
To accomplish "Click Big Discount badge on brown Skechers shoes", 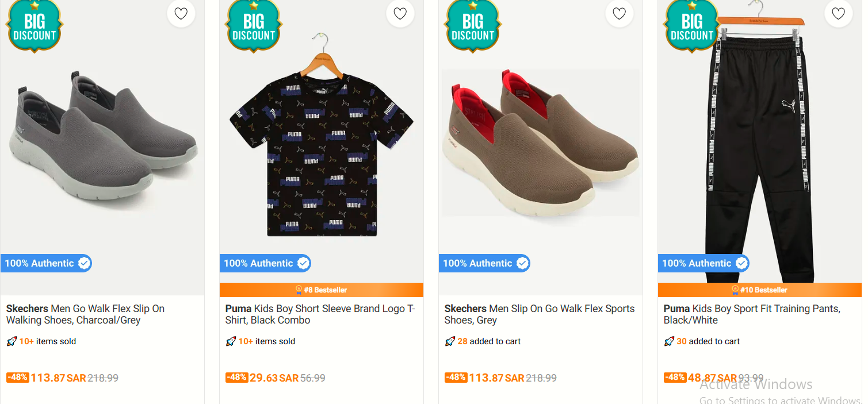I will click(x=473, y=25).
